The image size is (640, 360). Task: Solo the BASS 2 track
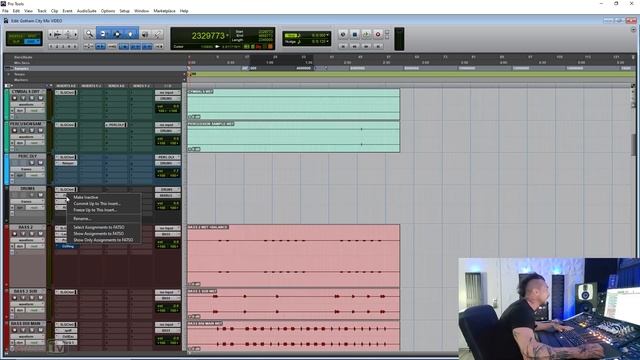pyautogui.click(x=32, y=234)
